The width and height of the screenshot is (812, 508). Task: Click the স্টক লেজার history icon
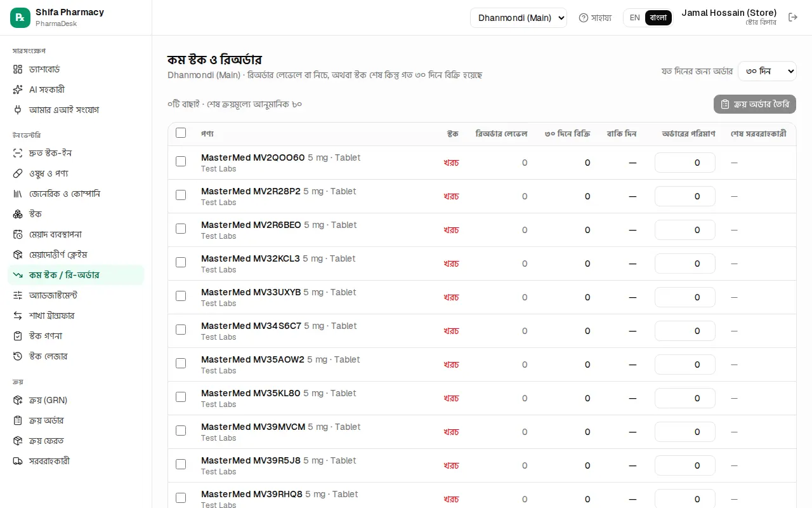[x=18, y=356]
